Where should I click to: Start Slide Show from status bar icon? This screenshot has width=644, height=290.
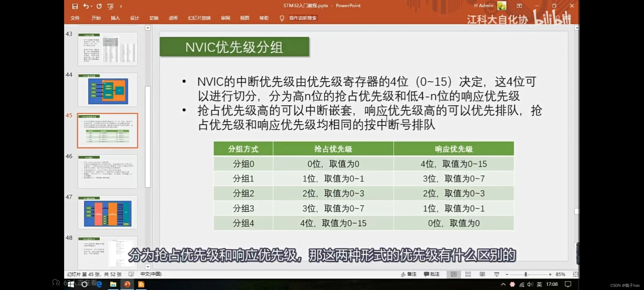click(x=496, y=274)
